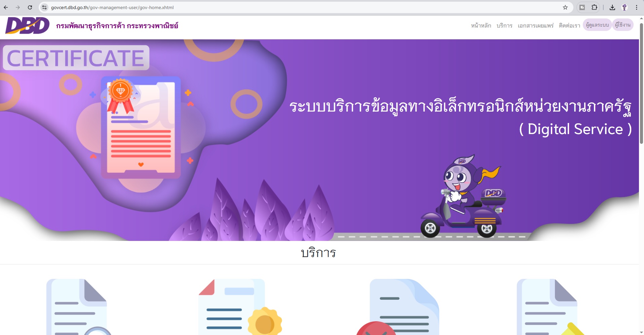Open browser extensions puzzle icon
Screen dimensions: 644x335
click(595, 7)
